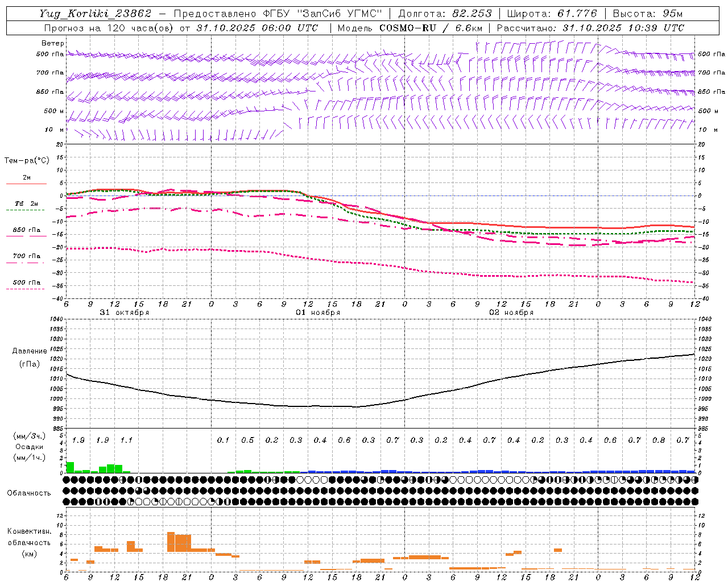Click the forecast start 31.10.2025 06:00 UTC
This screenshot has width=728, height=582.
click(x=257, y=28)
